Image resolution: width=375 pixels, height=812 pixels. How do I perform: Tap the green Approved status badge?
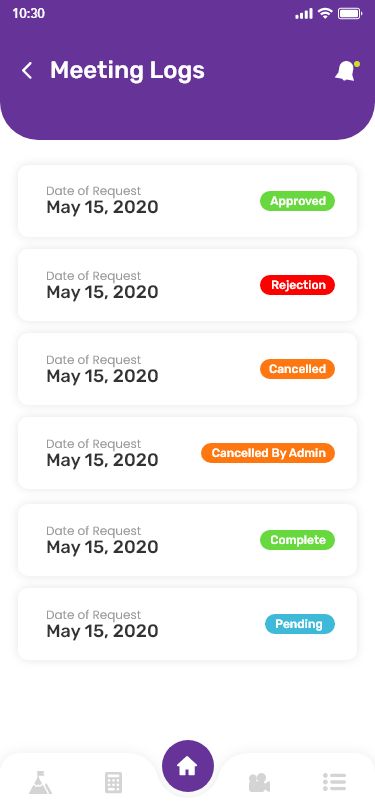point(297,201)
